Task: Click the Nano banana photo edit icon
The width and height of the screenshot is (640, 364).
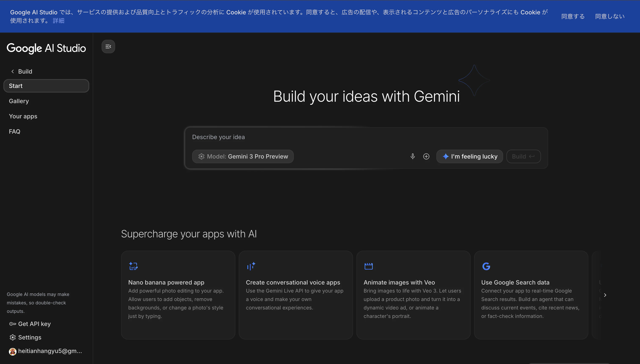Action: click(133, 266)
